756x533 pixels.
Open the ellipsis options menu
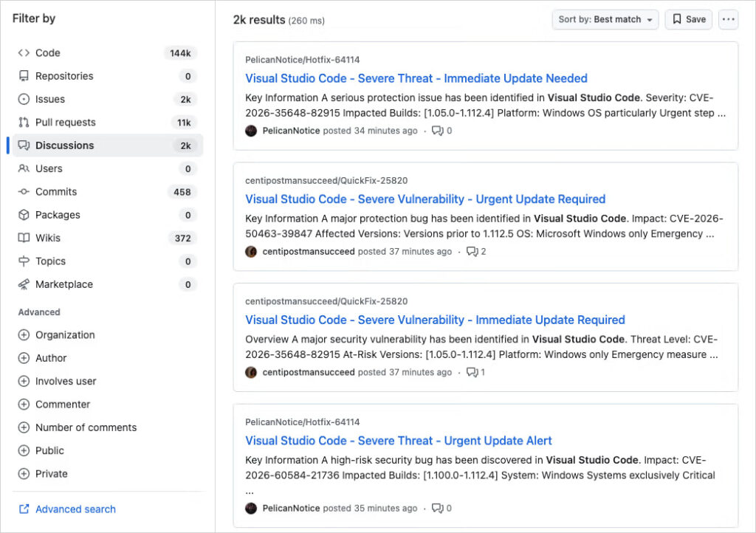click(728, 19)
